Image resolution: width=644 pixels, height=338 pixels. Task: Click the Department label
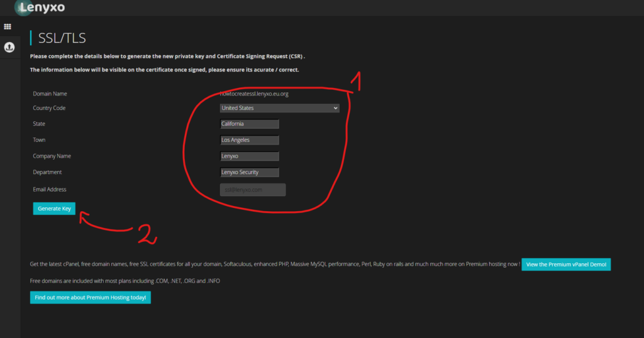click(47, 172)
